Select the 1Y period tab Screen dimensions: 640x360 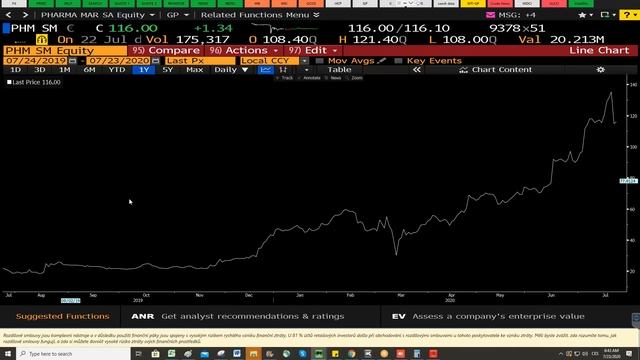144,70
